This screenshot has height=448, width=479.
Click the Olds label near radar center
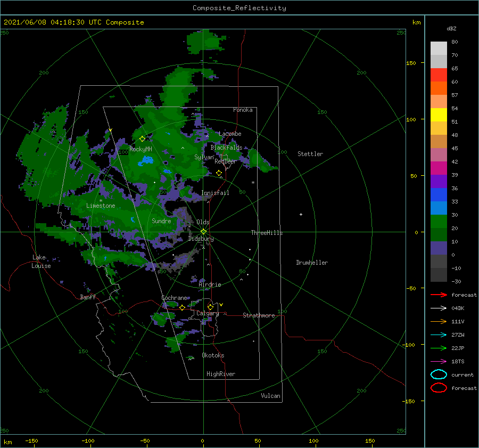[x=203, y=222]
